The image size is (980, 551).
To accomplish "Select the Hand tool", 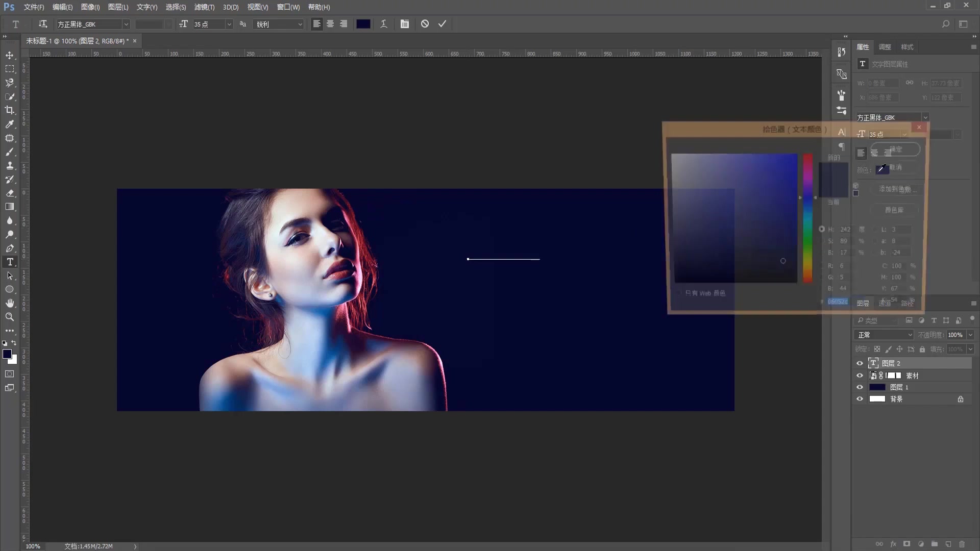I will [x=10, y=303].
